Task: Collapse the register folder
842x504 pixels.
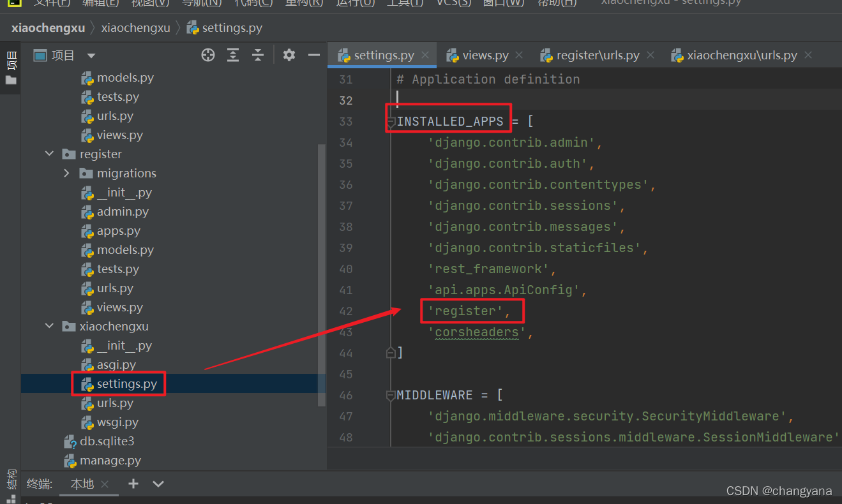Action: click(x=49, y=154)
